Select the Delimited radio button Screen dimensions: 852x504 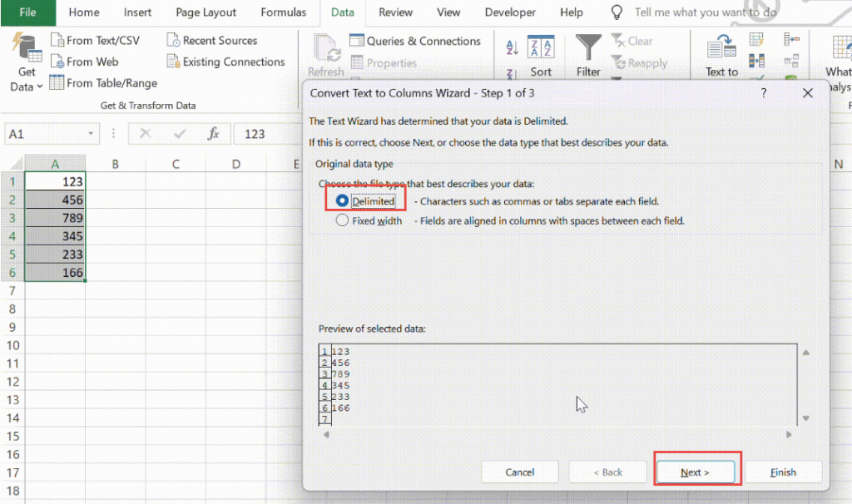pyautogui.click(x=344, y=200)
